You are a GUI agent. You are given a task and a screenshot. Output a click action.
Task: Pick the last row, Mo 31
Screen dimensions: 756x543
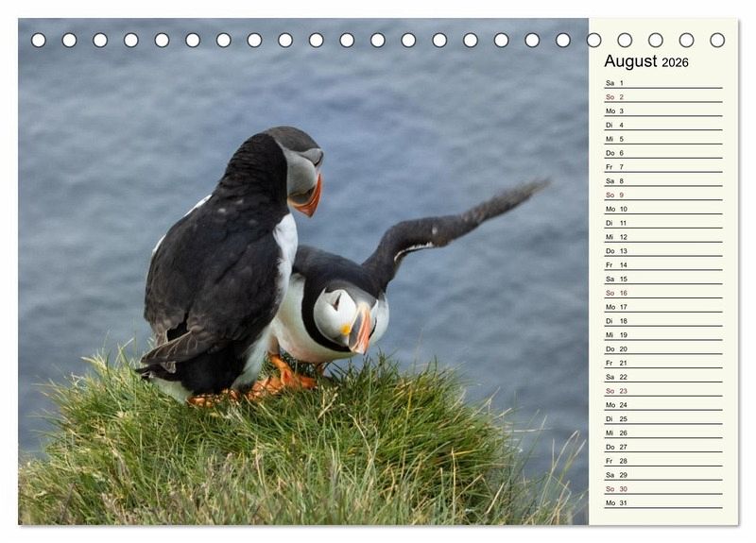pos(662,502)
